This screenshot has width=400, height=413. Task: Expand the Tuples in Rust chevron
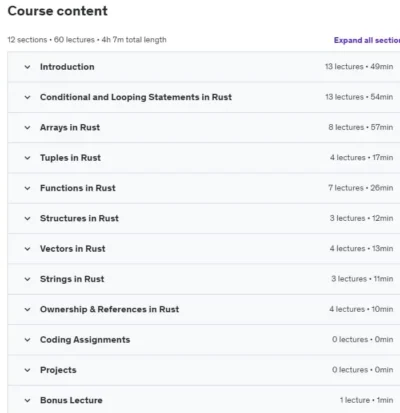coord(27,158)
